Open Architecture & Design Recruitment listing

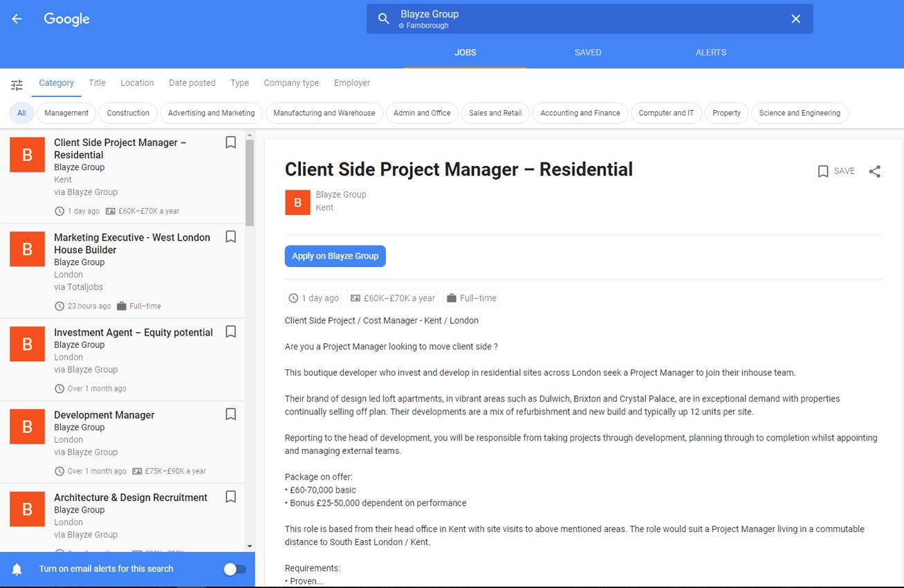click(x=131, y=497)
